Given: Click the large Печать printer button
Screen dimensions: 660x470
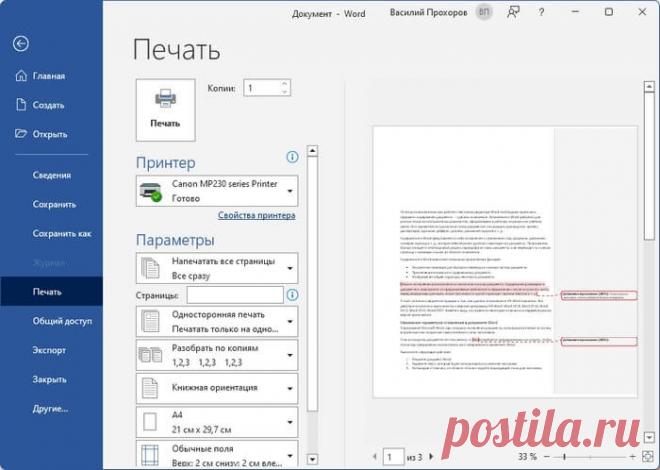Looking at the screenshot, I should pyautogui.click(x=166, y=108).
